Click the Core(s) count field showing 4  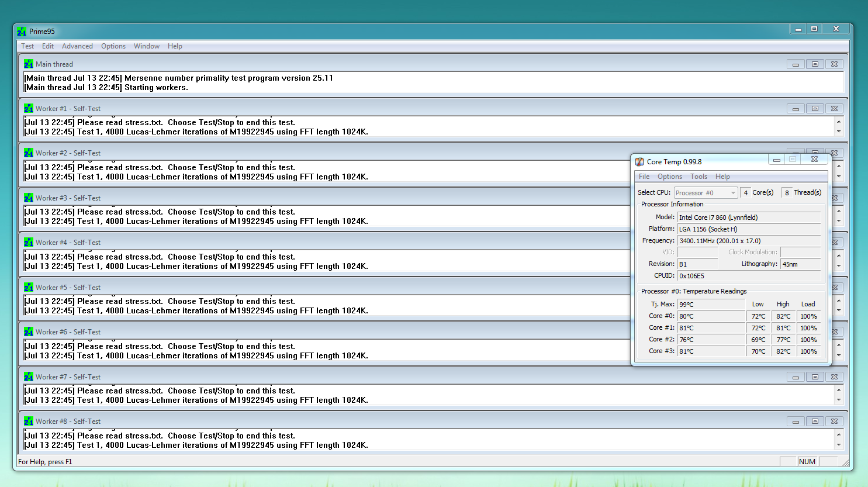tap(745, 193)
